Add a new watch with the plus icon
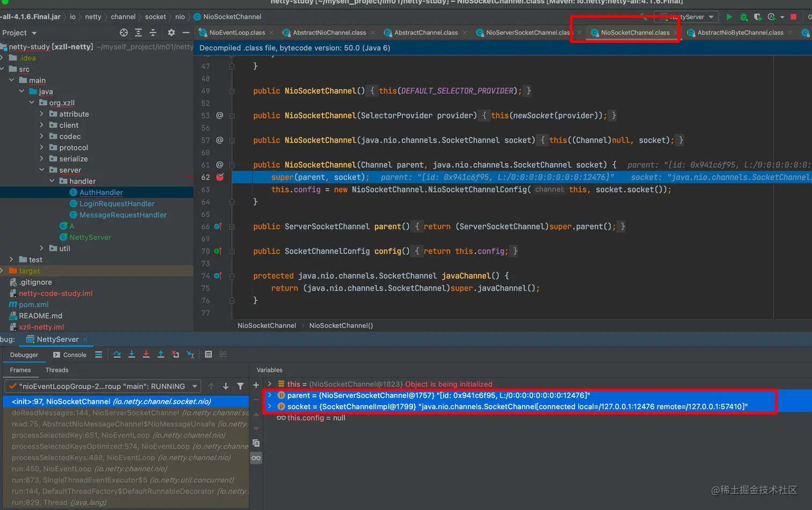The image size is (812, 510). [256, 385]
